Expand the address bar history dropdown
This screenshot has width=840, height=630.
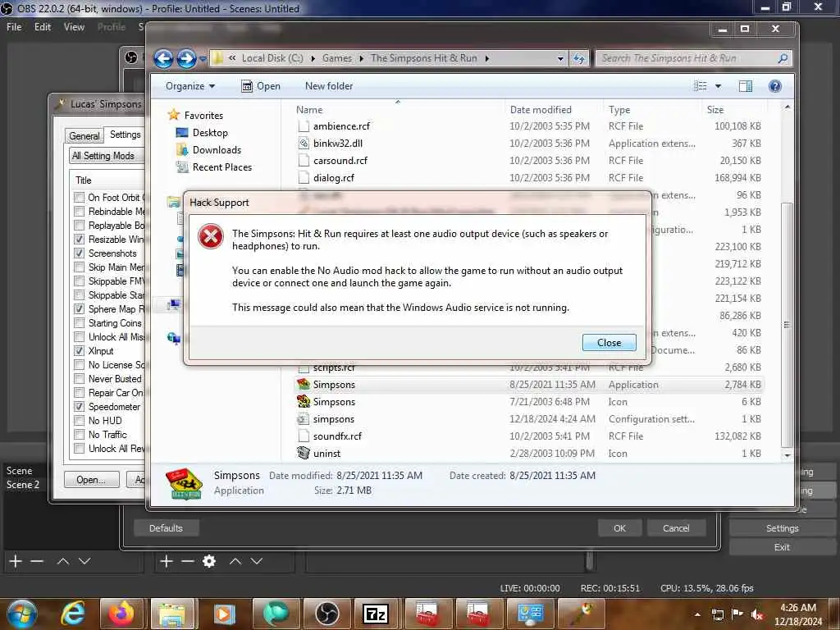point(560,58)
